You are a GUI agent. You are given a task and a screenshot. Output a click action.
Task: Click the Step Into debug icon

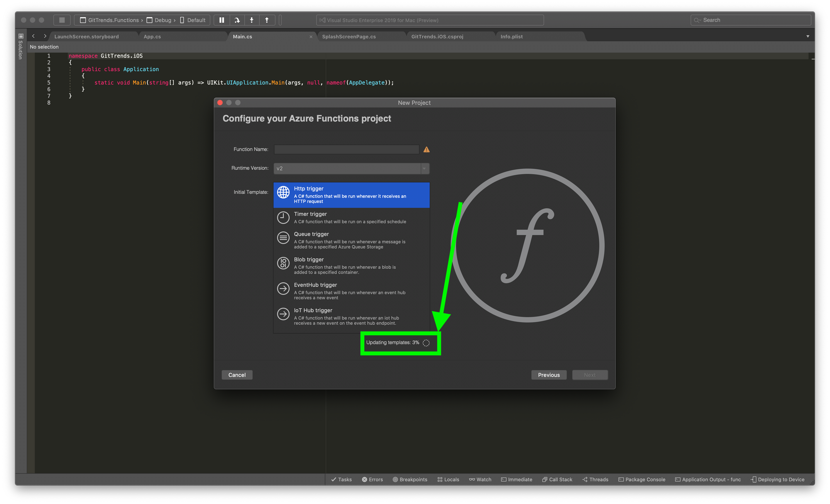tap(251, 20)
